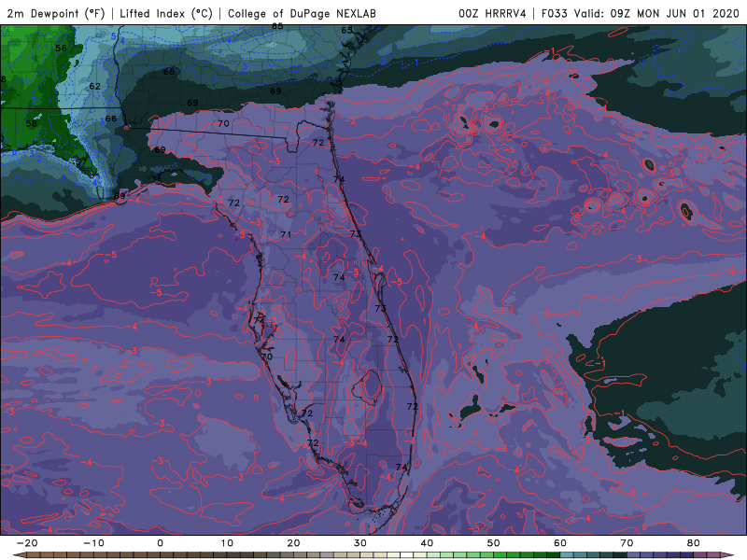Click the right arrow end of the colorbar

(727, 555)
